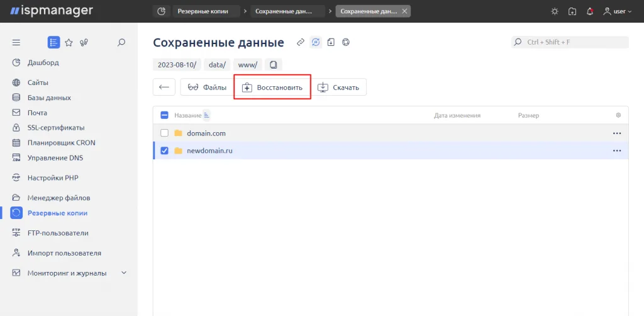The height and width of the screenshot is (316, 644).
Task: Open table column settings gear
Action: (618, 115)
